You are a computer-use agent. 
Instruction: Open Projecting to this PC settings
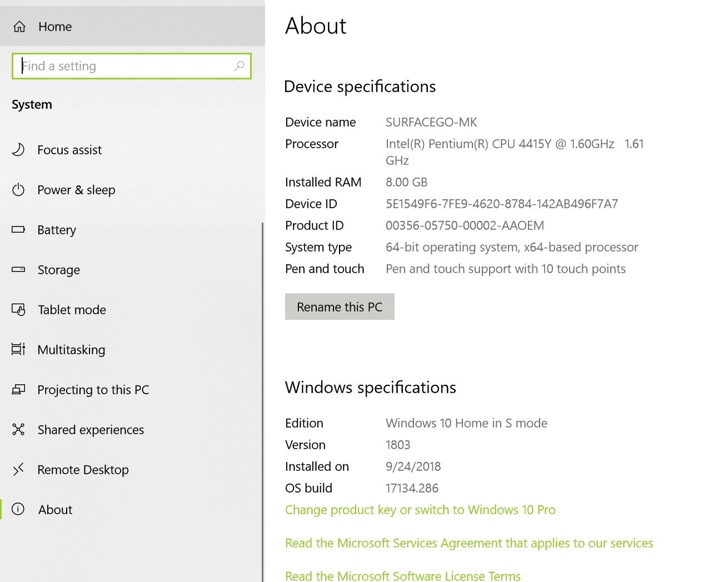click(x=93, y=390)
